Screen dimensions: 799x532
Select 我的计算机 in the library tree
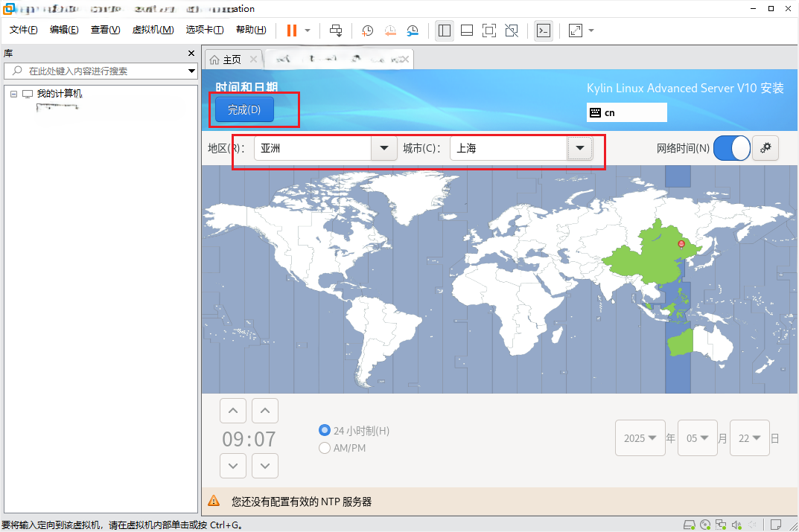pyautogui.click(x=59, y=94)
